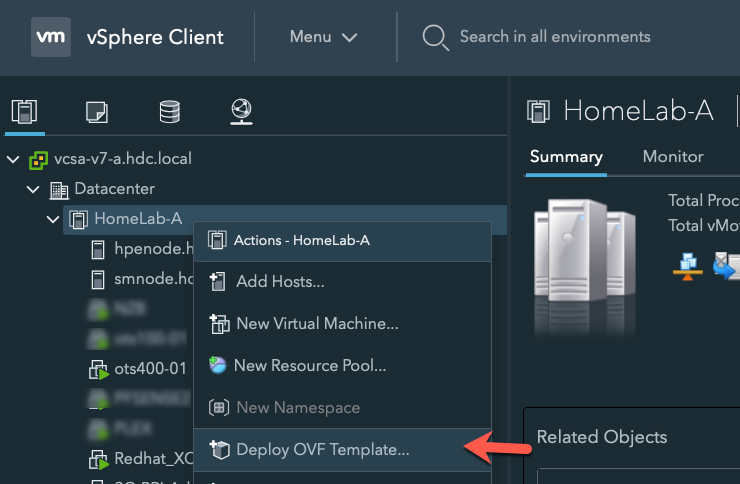Click the Actions - HomeLab-A menu header
The width and height of the screenshot is (740, 484).
click(342, 241)
